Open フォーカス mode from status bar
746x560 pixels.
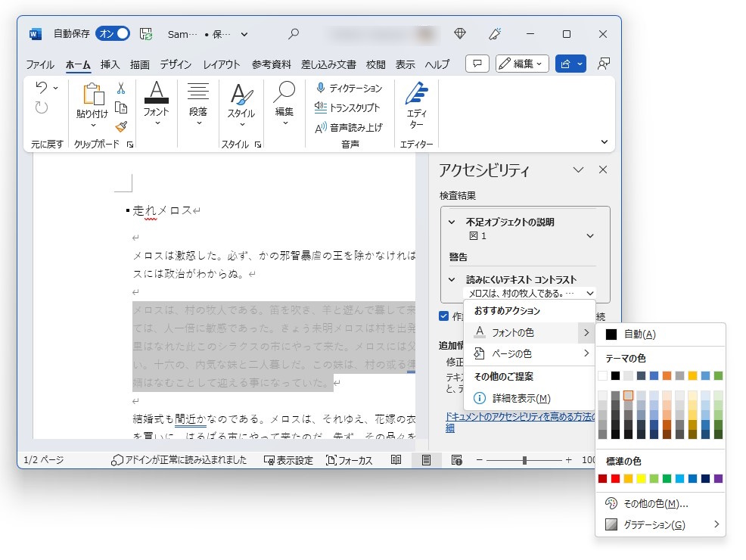[349, 459]
